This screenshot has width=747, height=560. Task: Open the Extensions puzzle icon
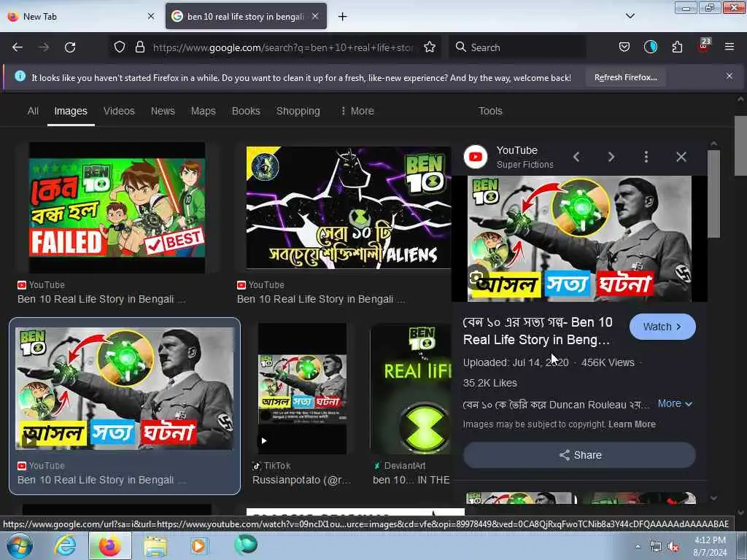pos(677,47)
